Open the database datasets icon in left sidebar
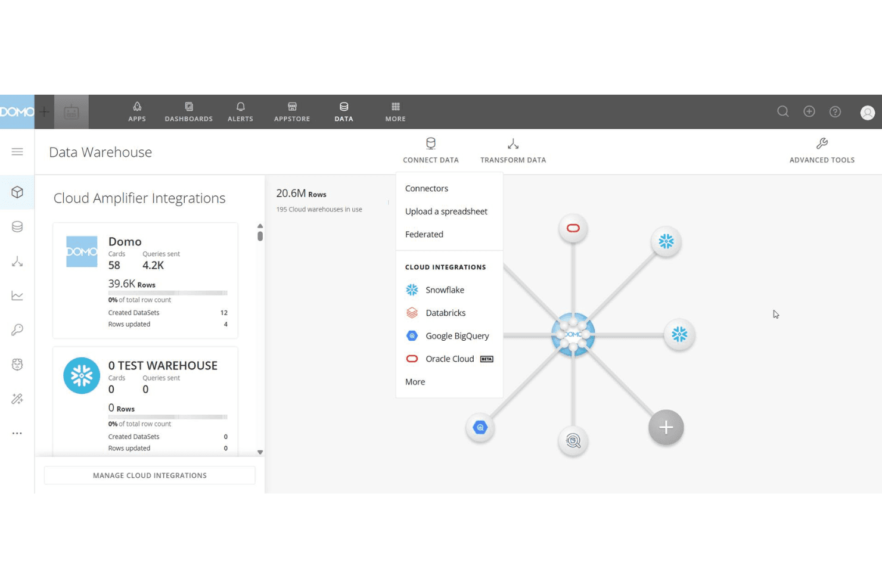 (17, 226)
